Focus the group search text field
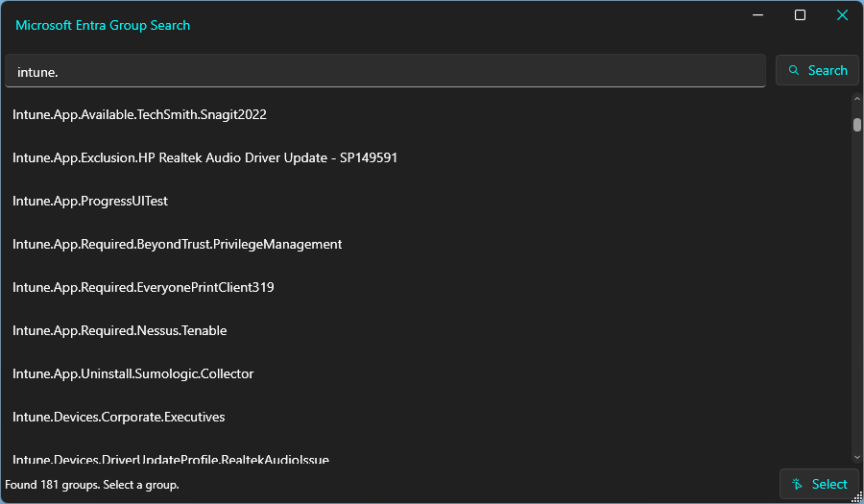 [384, 71]
